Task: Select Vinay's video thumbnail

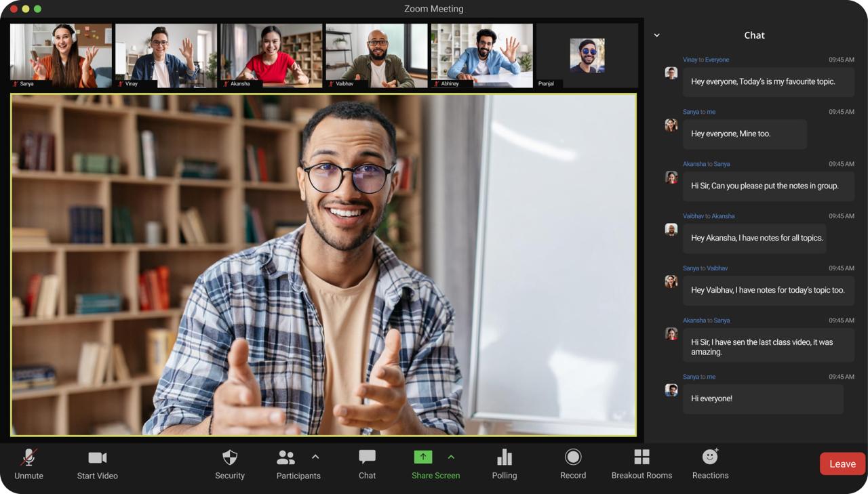Action: pos(166,56)
